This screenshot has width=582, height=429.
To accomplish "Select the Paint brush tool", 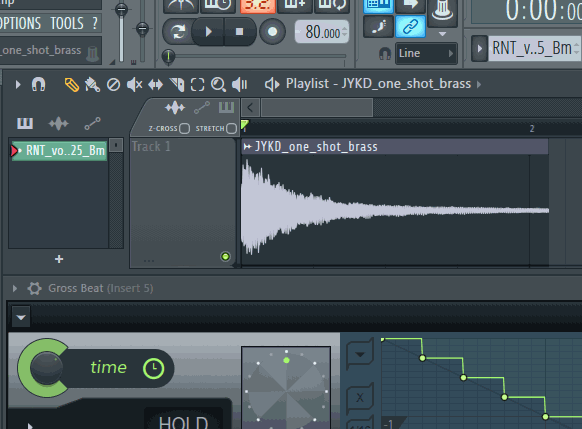I will (x=92, y=85).
